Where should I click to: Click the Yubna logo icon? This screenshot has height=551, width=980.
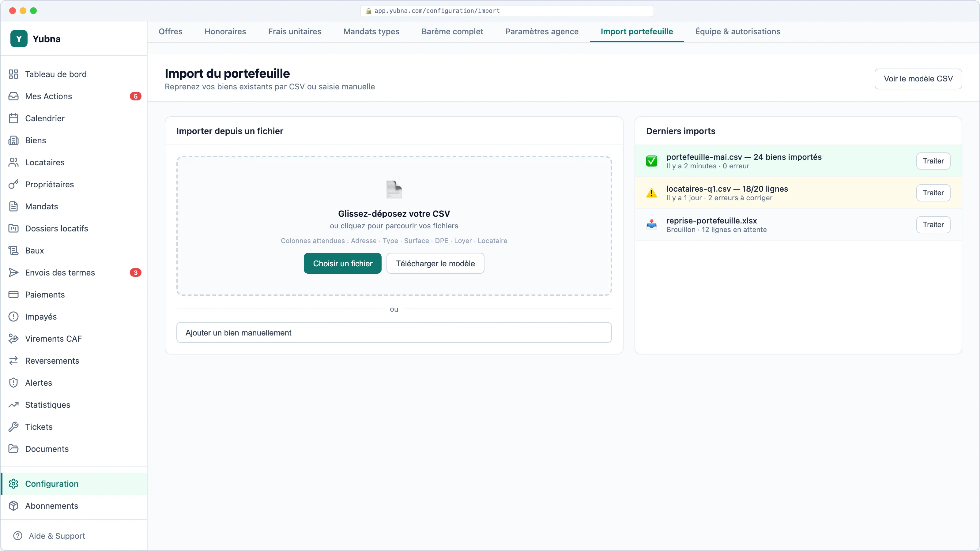tap(19, 39)
